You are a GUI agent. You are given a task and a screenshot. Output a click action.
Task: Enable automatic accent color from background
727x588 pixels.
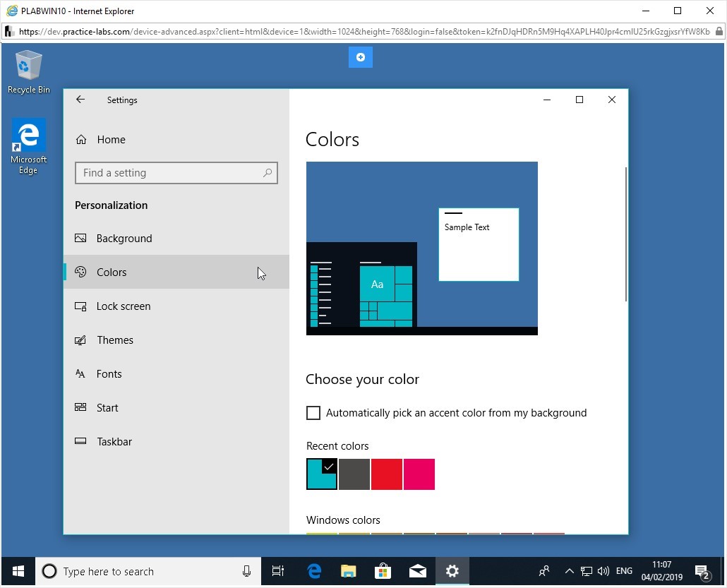tap(313, 413)
